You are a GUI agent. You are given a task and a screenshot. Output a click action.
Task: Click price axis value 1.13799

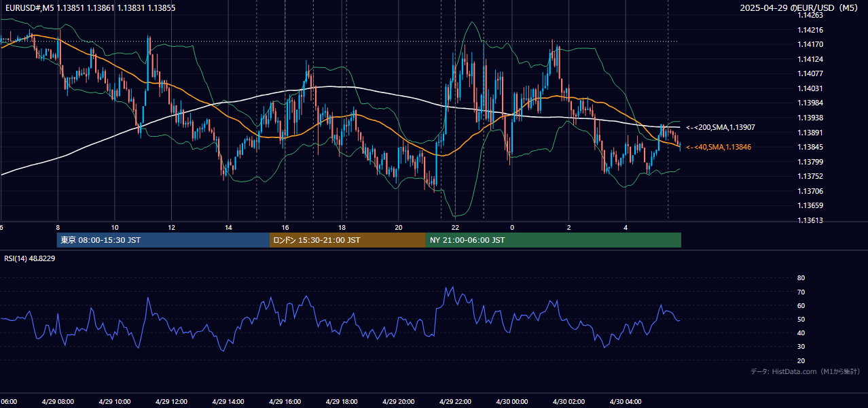coord(810,162)
